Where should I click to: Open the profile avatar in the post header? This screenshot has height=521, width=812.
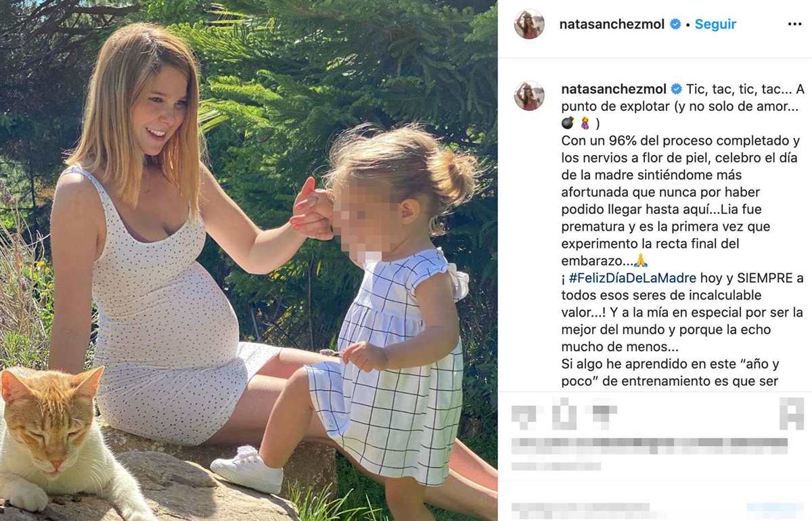pyautogui.click(x=529, y=24)
